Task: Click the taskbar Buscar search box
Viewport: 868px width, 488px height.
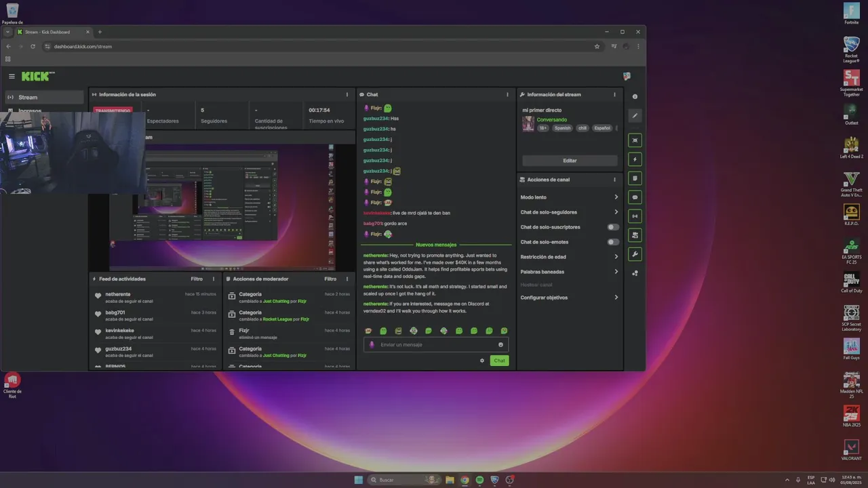Action: tap(403, 480)
